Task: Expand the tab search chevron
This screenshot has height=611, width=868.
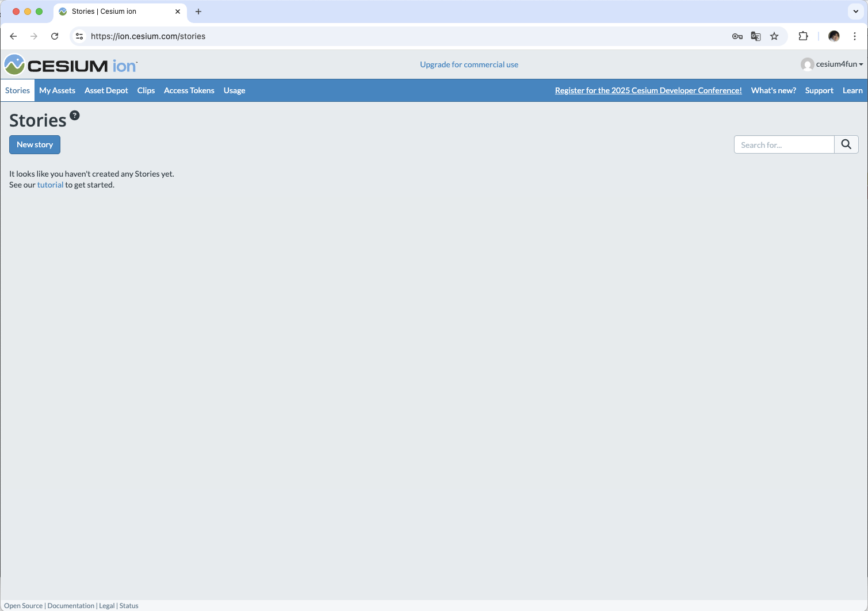Action: coord(856,12)
